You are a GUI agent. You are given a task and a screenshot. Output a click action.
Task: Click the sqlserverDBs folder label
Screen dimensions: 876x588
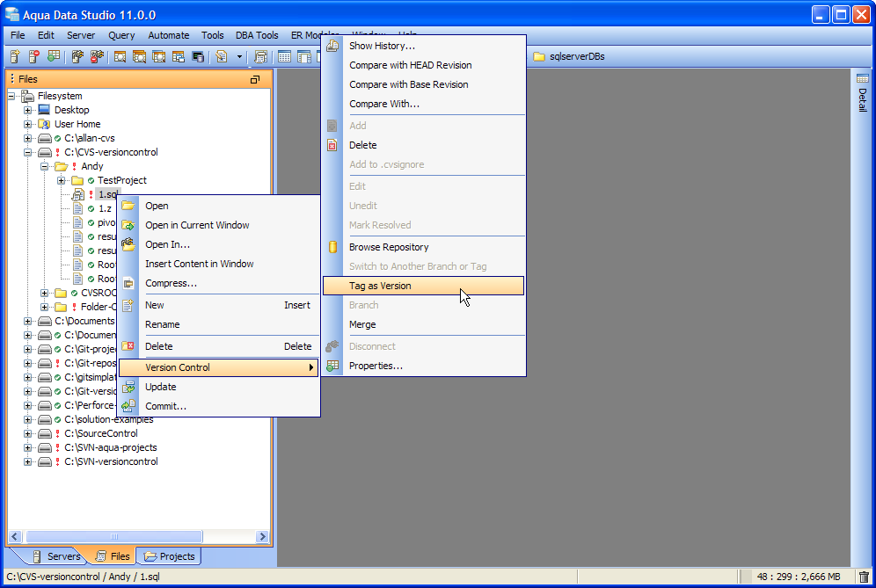[577, 56]
